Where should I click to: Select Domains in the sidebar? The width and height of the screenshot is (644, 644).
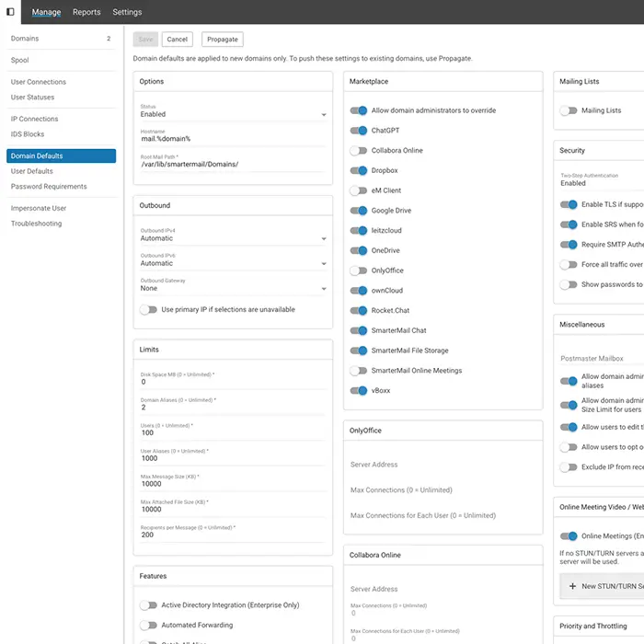click(62, 39)
